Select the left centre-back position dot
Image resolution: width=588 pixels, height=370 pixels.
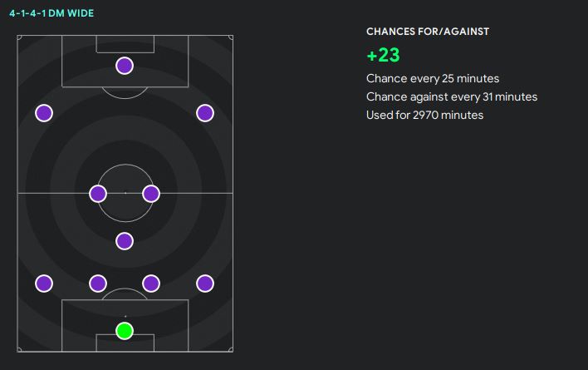(x=98, y=284)
